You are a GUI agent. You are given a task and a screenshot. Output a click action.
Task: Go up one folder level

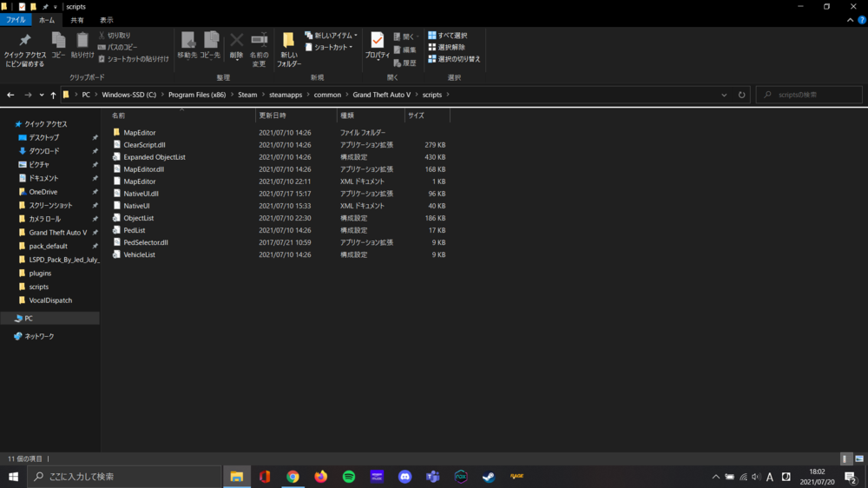53,95
